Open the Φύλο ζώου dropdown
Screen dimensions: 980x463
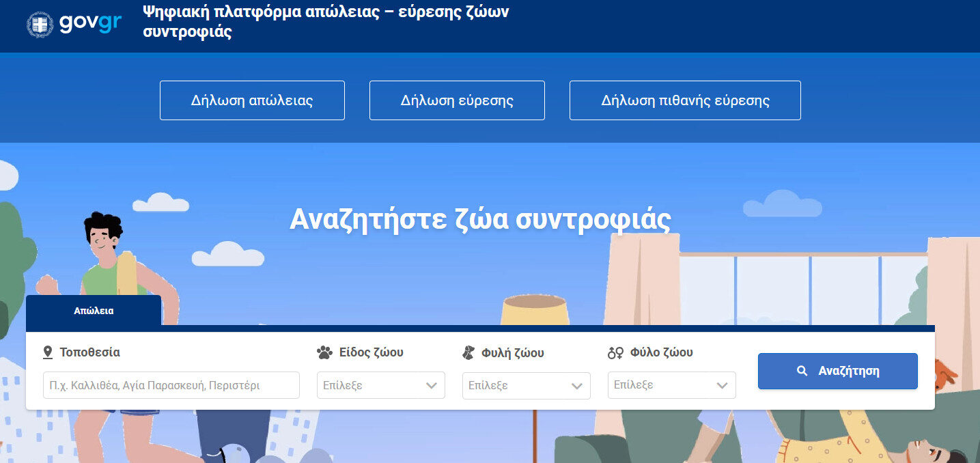(x=671, y=385)
